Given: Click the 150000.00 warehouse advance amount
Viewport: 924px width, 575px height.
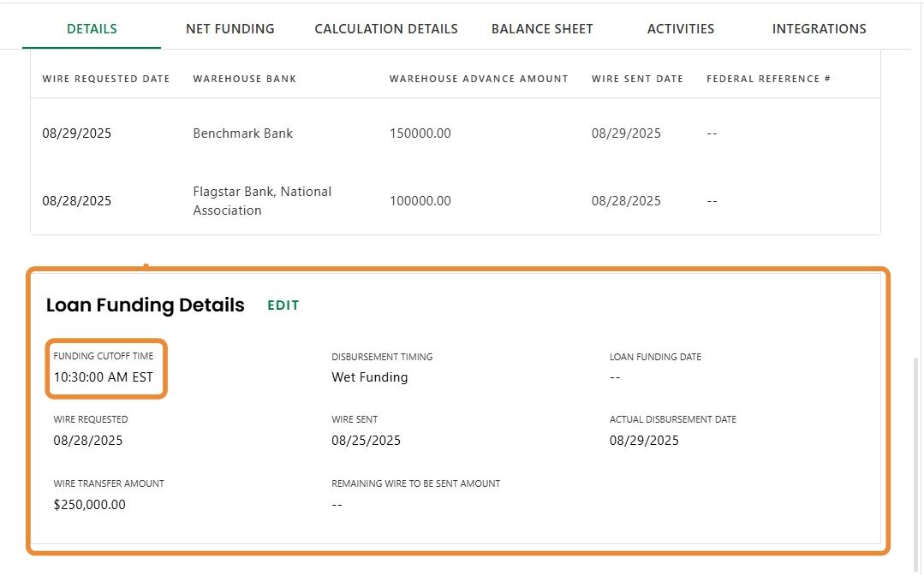Looking at the screenshot, I should 420,133.
